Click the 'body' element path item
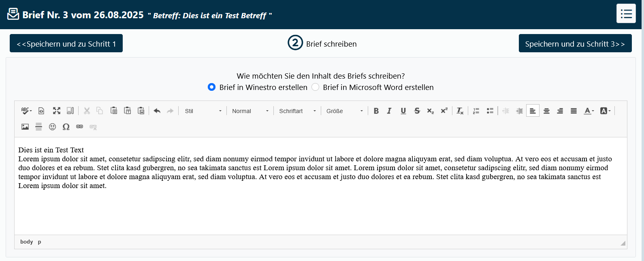Viewport: 644px width, 261px height. 26,242
